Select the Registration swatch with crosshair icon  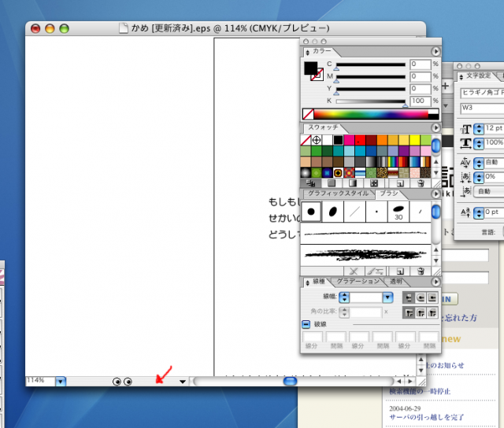(317, 140)
